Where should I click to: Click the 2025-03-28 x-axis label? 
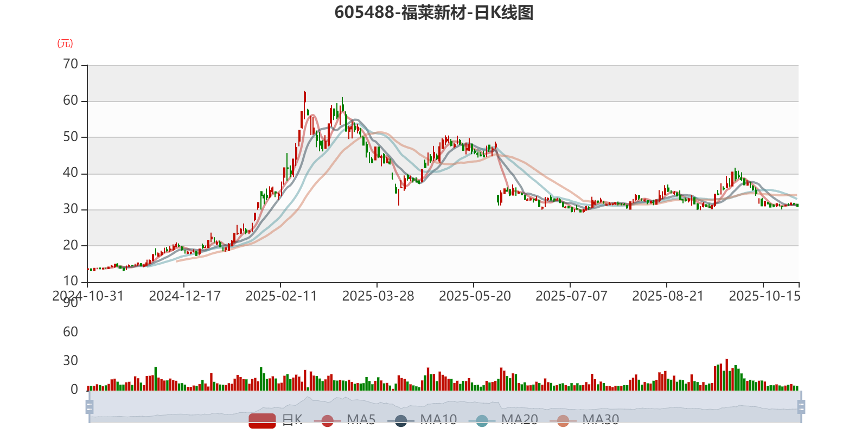[x=378, y=296]
